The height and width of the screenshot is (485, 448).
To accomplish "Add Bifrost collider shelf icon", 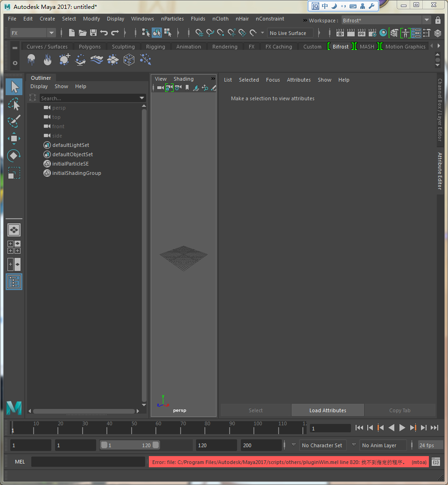I will 80,60.
